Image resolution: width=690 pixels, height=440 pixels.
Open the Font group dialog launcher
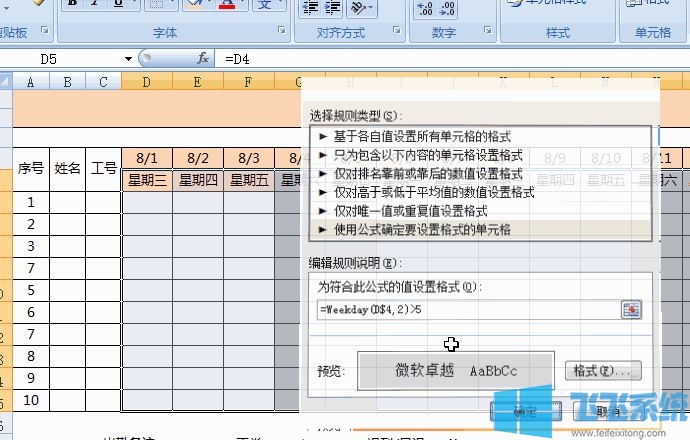(x=282, y=30)
